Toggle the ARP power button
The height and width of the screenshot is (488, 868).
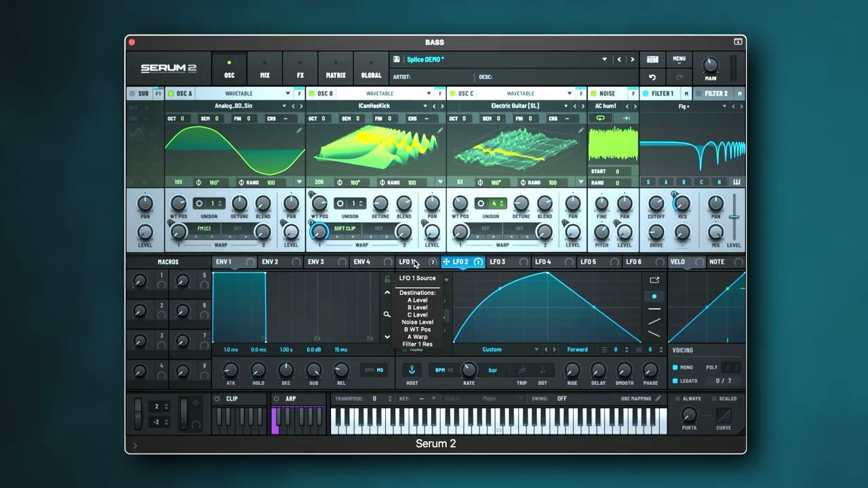[276, 399]
